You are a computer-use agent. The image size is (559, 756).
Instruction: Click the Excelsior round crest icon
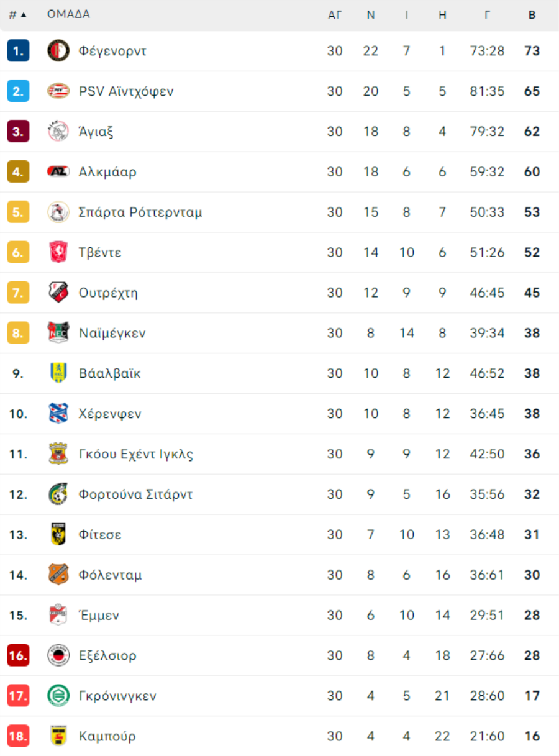58,655
